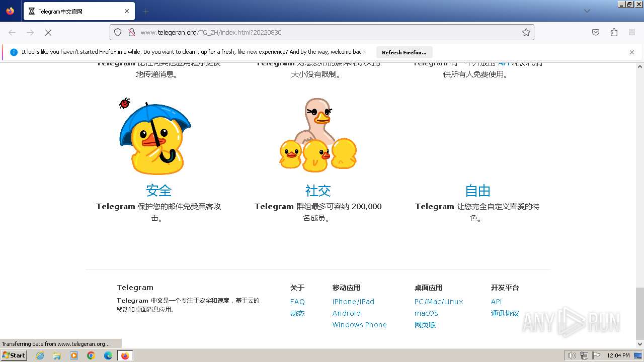Image resolution: width=644 pixels, height=362 pixels.
Task: Launch Microsoft Edge from taskbar
Action: tap(108, 355)
